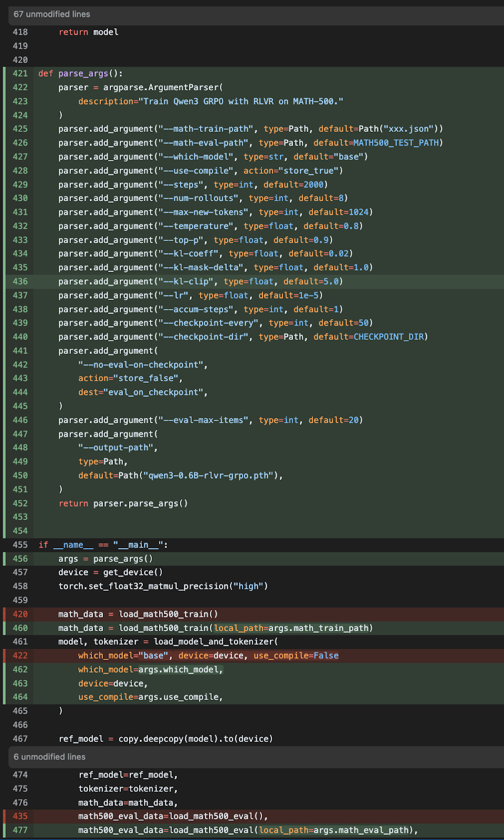The width and height of the screenshot is (504, 840).
Task: Click the "ref_model = copy.deepcopy(model)" line
Action: [x=166, y=739]
